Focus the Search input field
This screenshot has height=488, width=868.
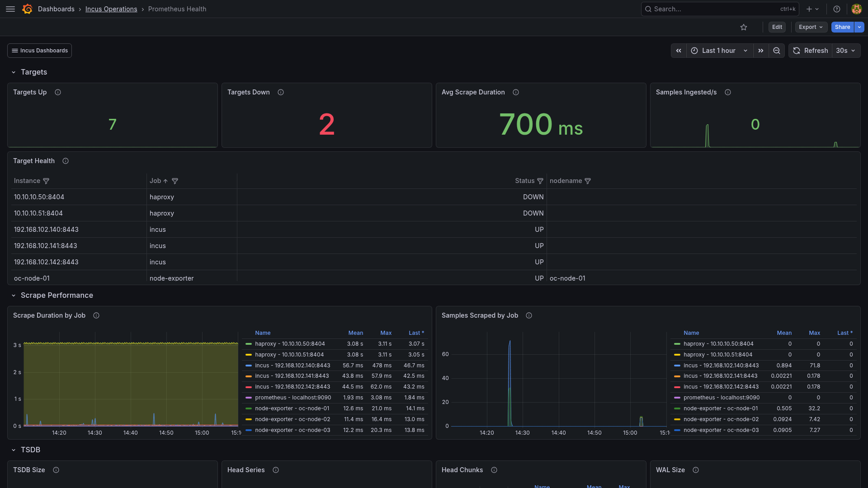click(720, 9)
